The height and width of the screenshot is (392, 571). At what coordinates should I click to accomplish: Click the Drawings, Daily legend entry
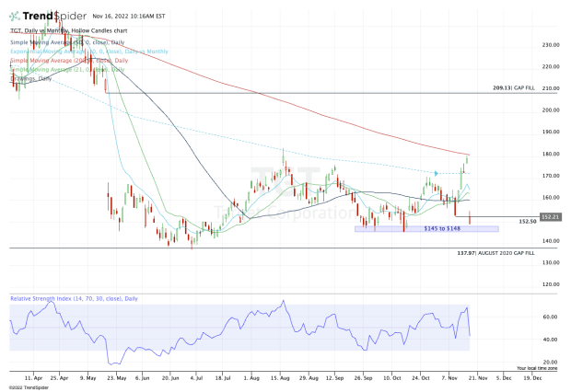pyautogui.click(x=31, y=78)
